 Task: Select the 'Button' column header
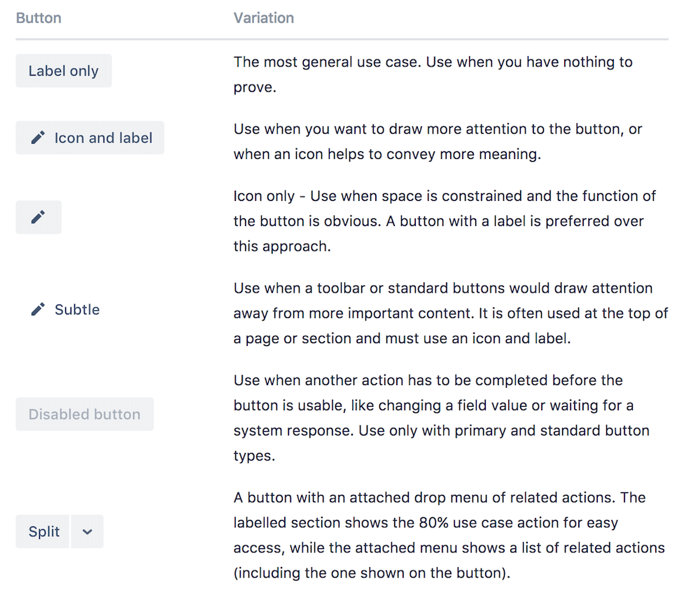pos(38,18)
